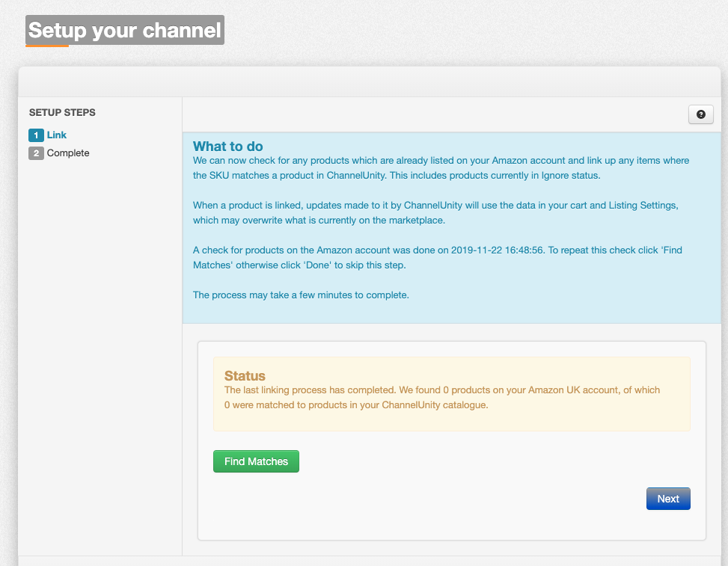The height and width of the screenshot is (566, 728).
Task: Click step number 2 badge
Action: point(36,153)
